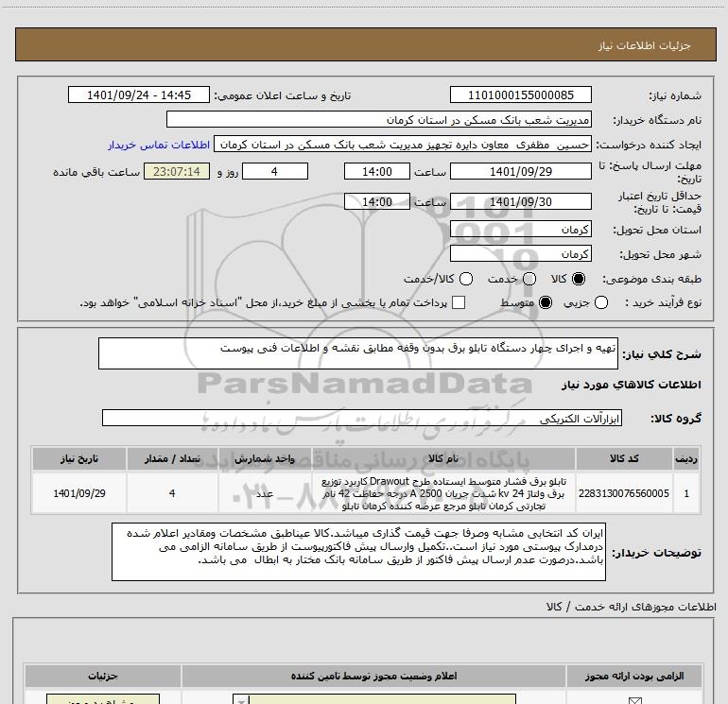This screenshot has width=728, height=704.
Task: Click the price validity date 1401/09/30 field
Action: (520, 201)
